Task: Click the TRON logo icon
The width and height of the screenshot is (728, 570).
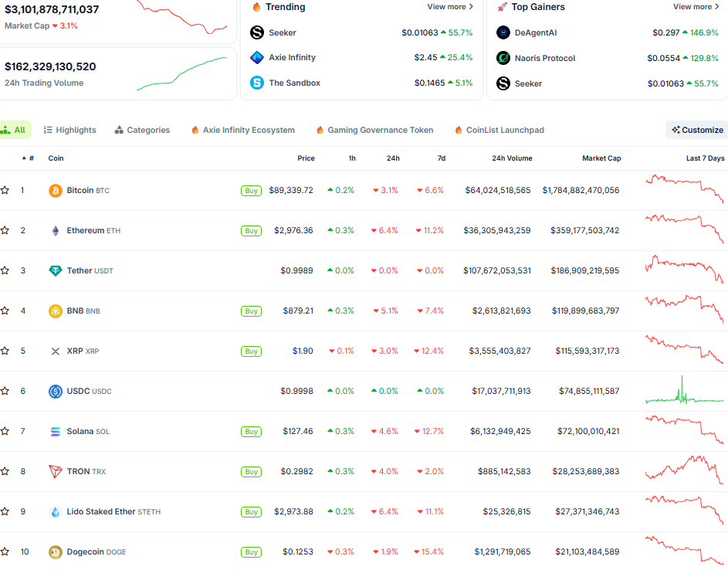Action: (56, 471)
